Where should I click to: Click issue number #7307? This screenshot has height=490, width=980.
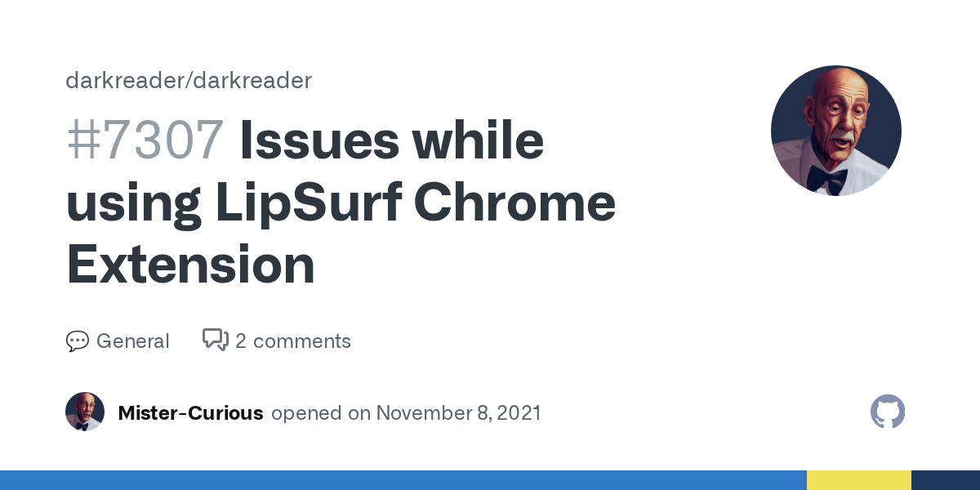(x=145, y=140)
